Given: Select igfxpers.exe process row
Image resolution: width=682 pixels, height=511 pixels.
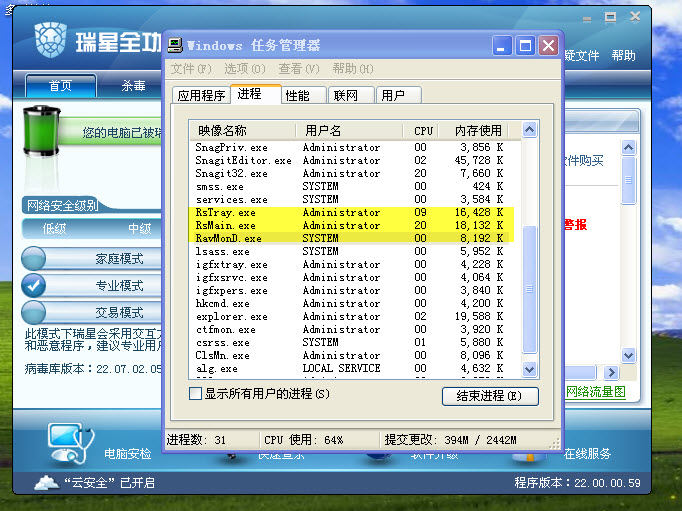Looking at the screenshot, I should [x=352, y=291].
